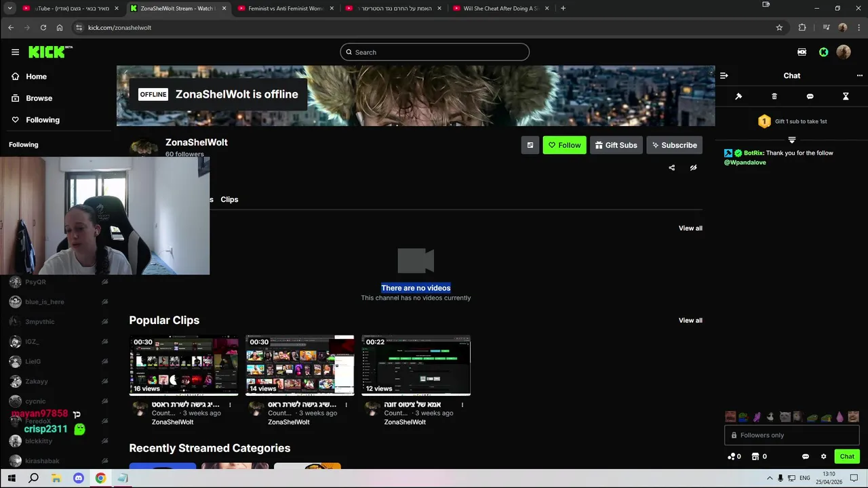
Task: Clear chat using the trash icon
Action: coord(774,96)
